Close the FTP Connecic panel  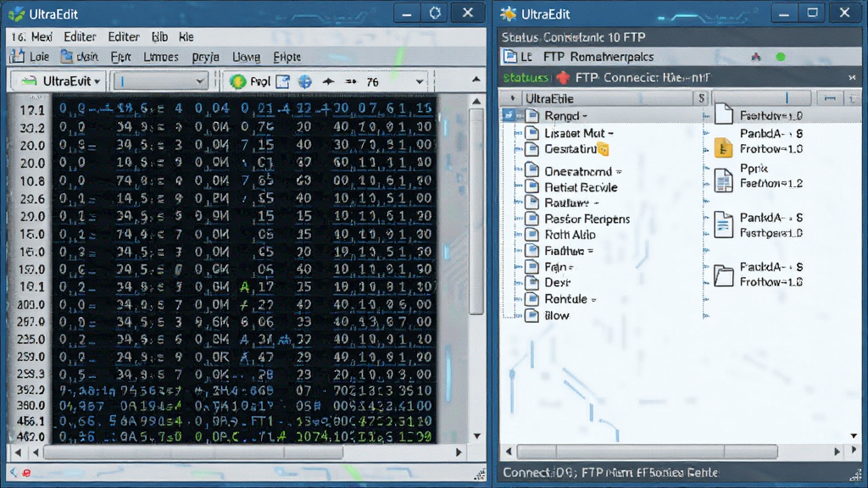click(852, 77)
